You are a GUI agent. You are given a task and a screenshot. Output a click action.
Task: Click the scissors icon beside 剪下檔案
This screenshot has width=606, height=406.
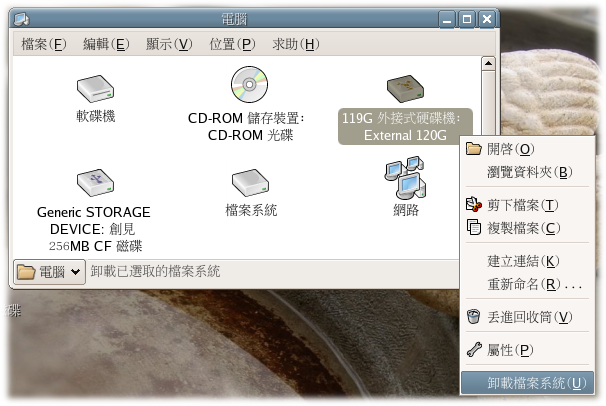473,205
